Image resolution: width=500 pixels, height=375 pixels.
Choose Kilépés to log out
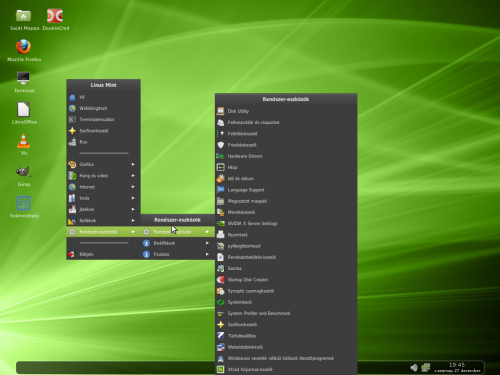[x=103, y=254]
